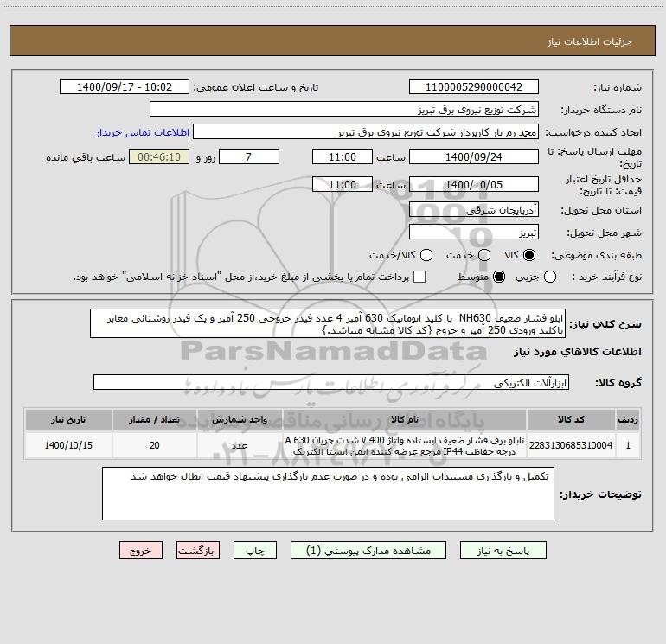The image size is (666, 644).
Task: Click the price validity date 1400/10/05
Action: pyautogui.click(x=474, y=185)
